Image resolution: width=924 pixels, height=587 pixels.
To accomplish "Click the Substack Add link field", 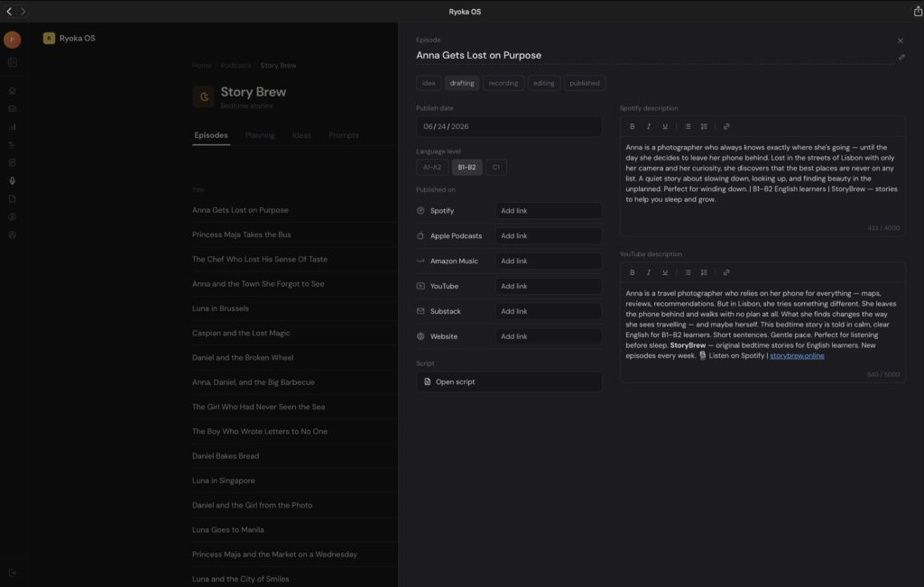I will pos(549,311).
